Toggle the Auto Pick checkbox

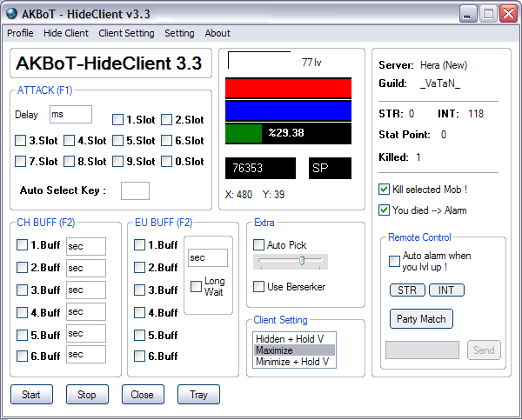pyautogui.click(x=258, y=245)
